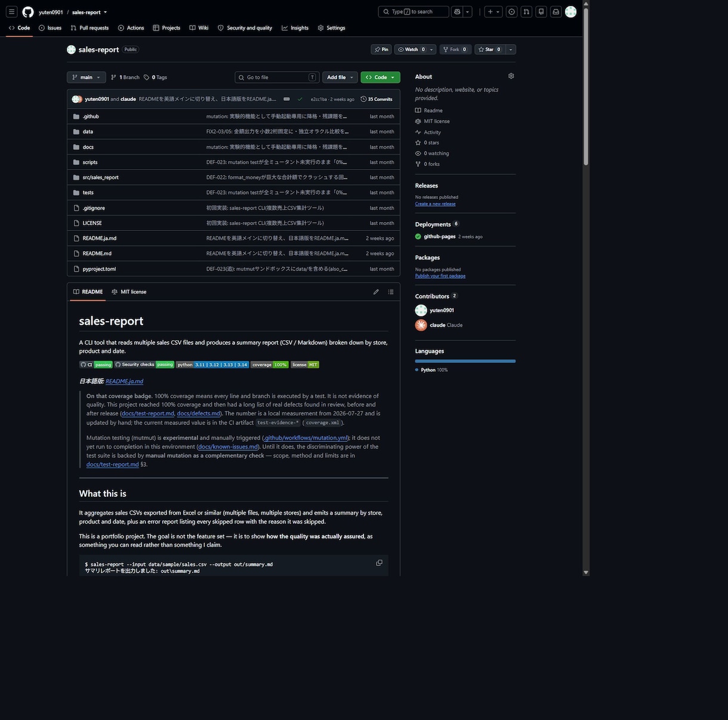Click the coverage 100% badge

pos(269,365)
